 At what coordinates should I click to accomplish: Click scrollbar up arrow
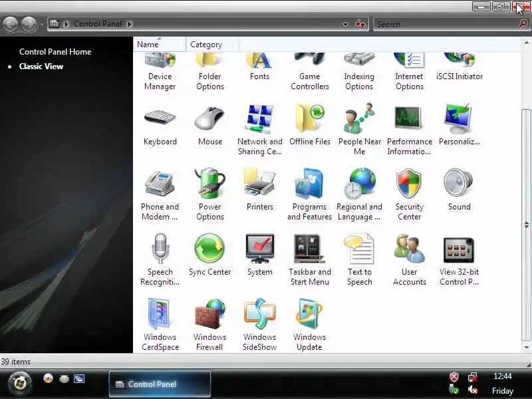pos(526,43)
